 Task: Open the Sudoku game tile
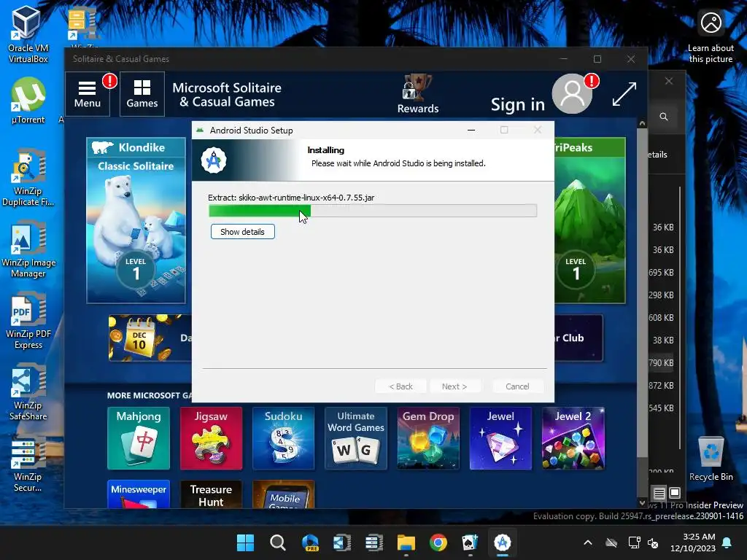coord(284,438)
